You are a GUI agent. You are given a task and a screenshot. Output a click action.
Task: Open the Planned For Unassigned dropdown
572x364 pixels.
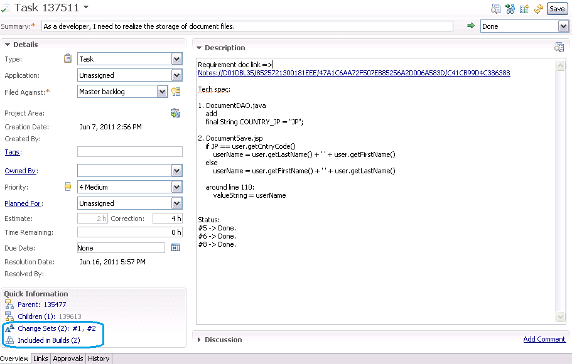[177, 203]
